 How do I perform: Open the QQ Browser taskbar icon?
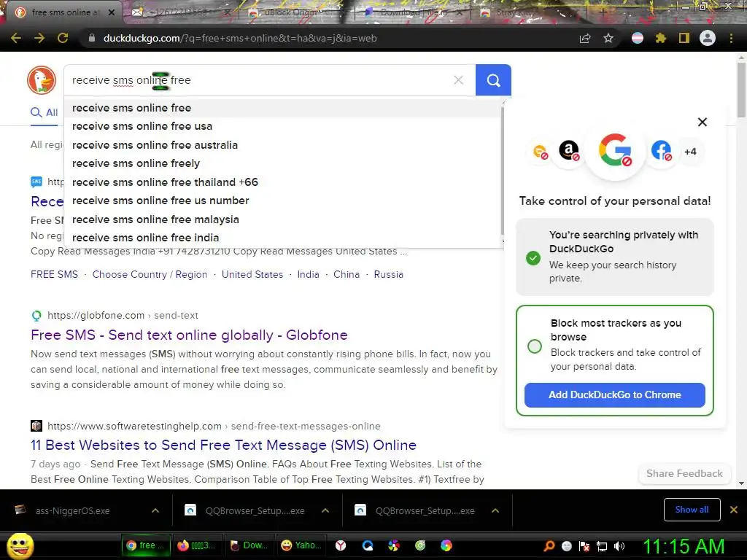[x=368, y=545]
